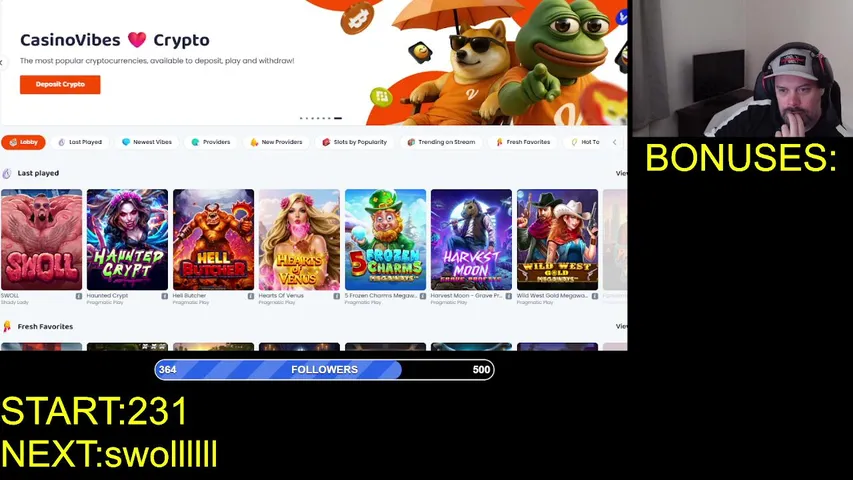The image size is (853, 480).
Task: Launch the Hell Butcher game thumbnail
Action: point(213,239)
